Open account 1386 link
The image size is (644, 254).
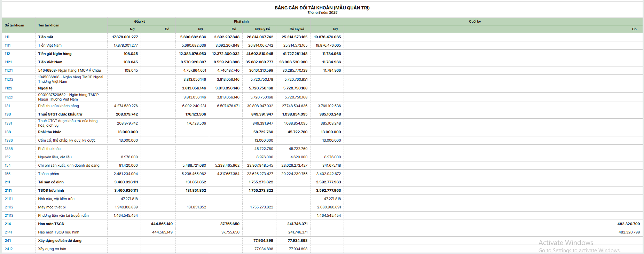pyautogui.click(x=9, y=141)
